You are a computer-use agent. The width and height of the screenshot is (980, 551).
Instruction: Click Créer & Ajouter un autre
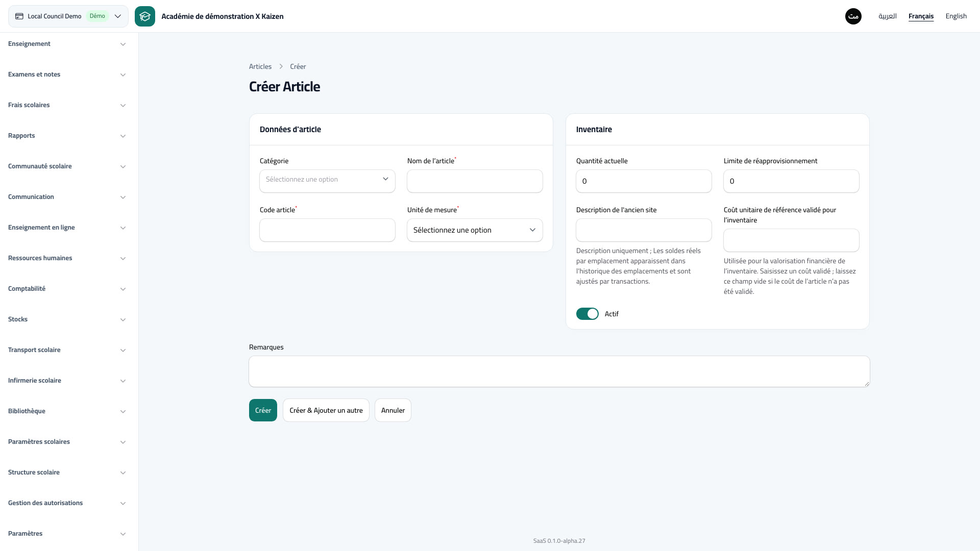point(326,410)
